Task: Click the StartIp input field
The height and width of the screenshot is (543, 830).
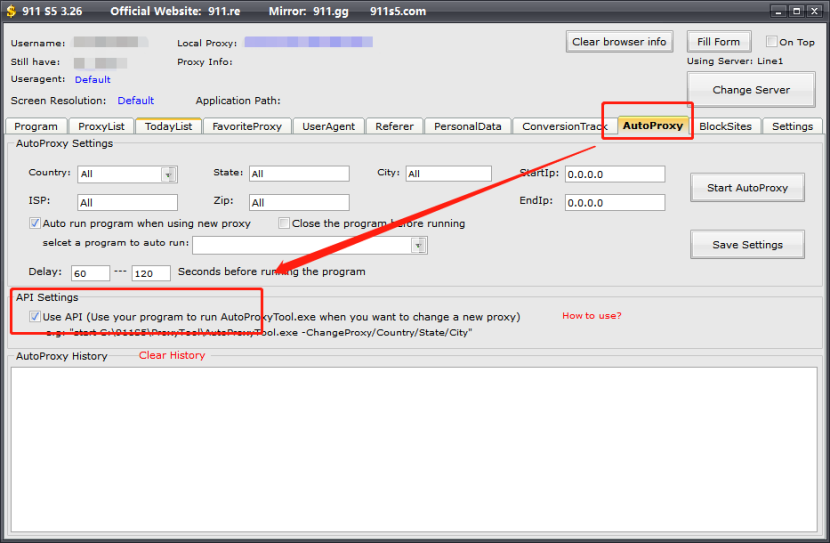Action: 614,174
